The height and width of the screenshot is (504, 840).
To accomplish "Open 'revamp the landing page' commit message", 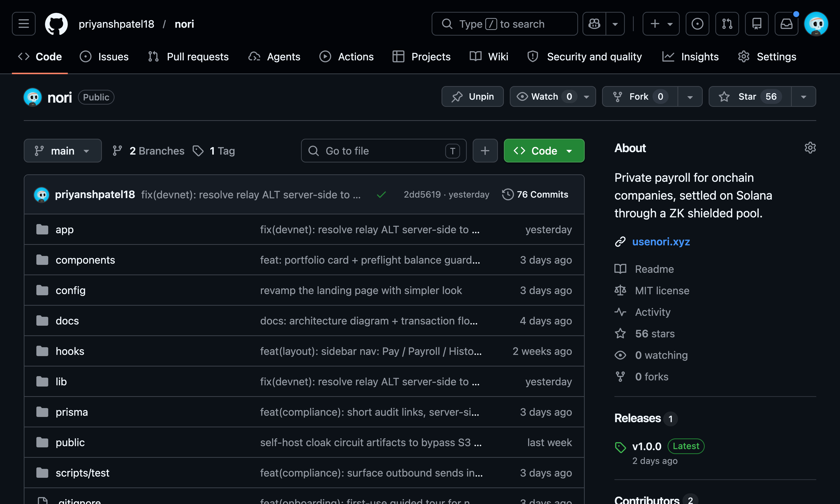I will click(361, 290).
